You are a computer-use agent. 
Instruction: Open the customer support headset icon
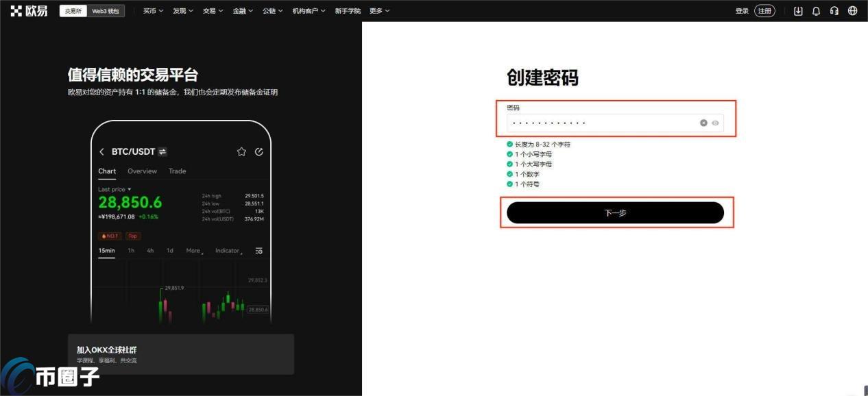click(x=834, y=11)
